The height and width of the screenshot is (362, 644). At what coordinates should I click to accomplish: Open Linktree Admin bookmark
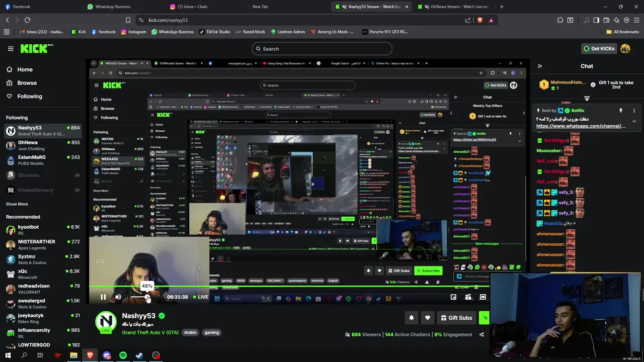click(x=288, y=32)
